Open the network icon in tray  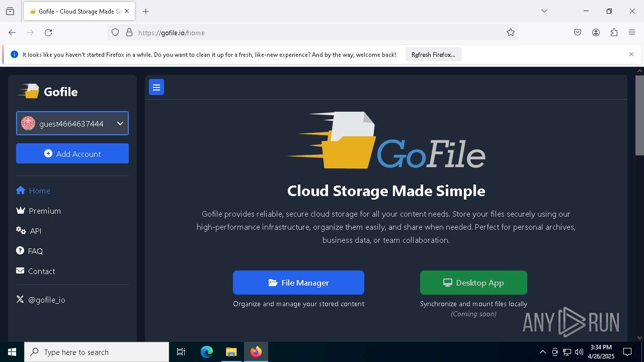[567, 352]
